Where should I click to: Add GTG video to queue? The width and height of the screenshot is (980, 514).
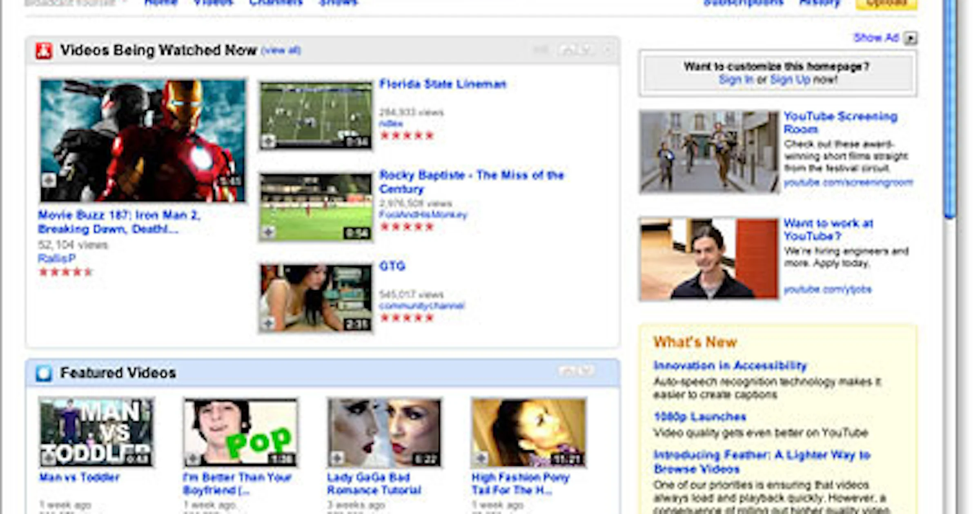[x=268, y=323]
